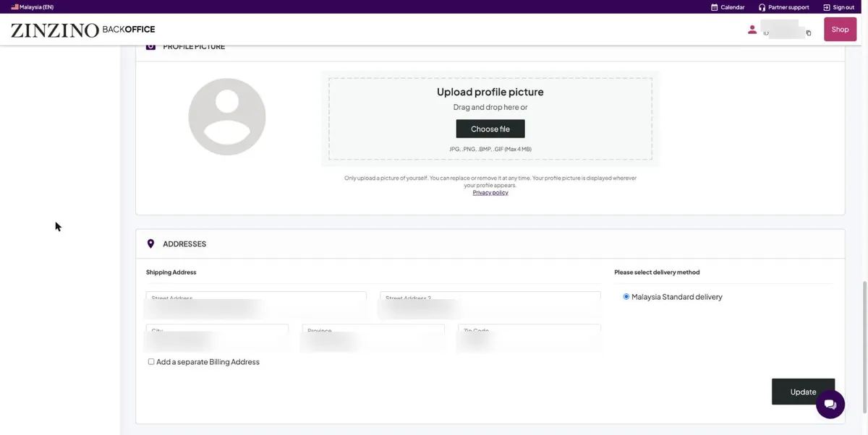Open the Calendar icon in top bar
Viewport: 868px width, 435px height.
tap(715, 7)
